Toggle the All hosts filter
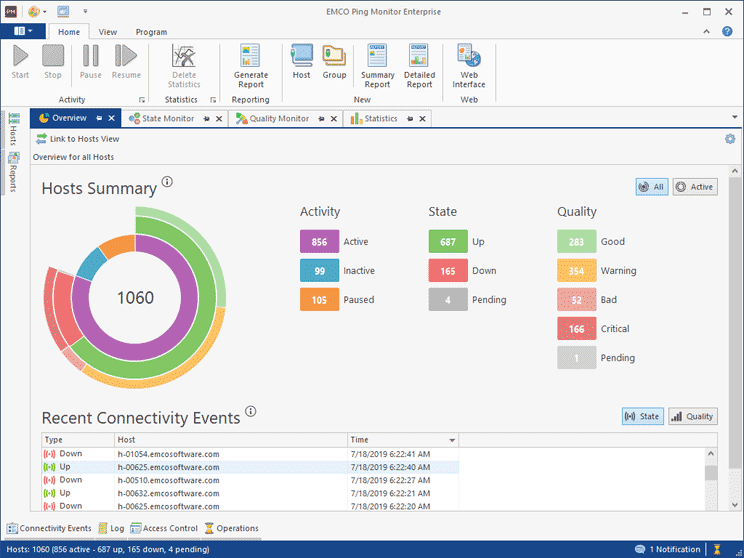Screen dimensions: 744x558 tap(652, 187)
